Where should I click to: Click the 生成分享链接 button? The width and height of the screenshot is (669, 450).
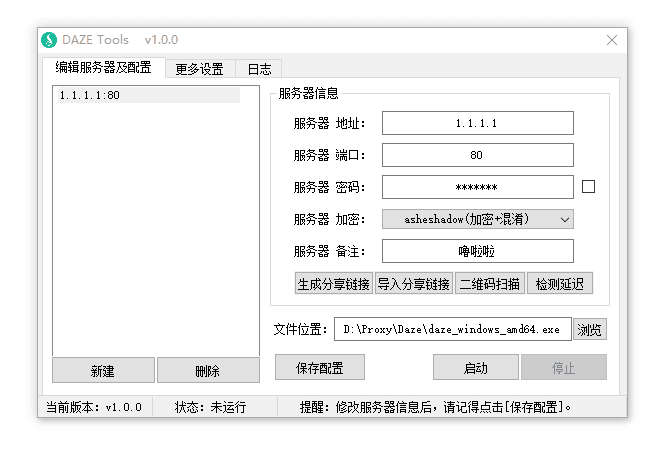click(x=333, y=283)
